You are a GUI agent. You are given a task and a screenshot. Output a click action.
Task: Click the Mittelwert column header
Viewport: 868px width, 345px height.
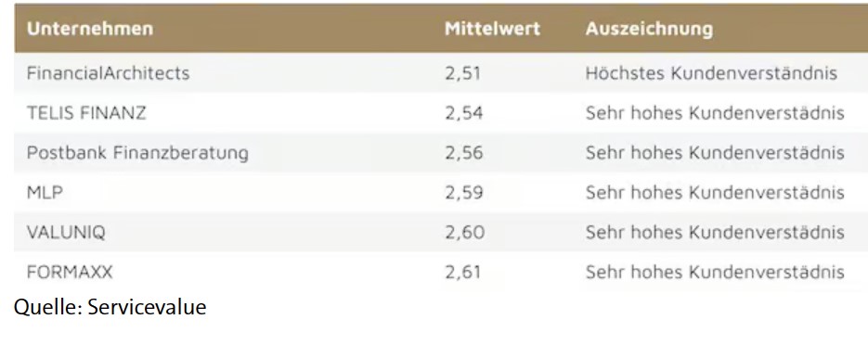pyautogui.click(x=492, y=29)
